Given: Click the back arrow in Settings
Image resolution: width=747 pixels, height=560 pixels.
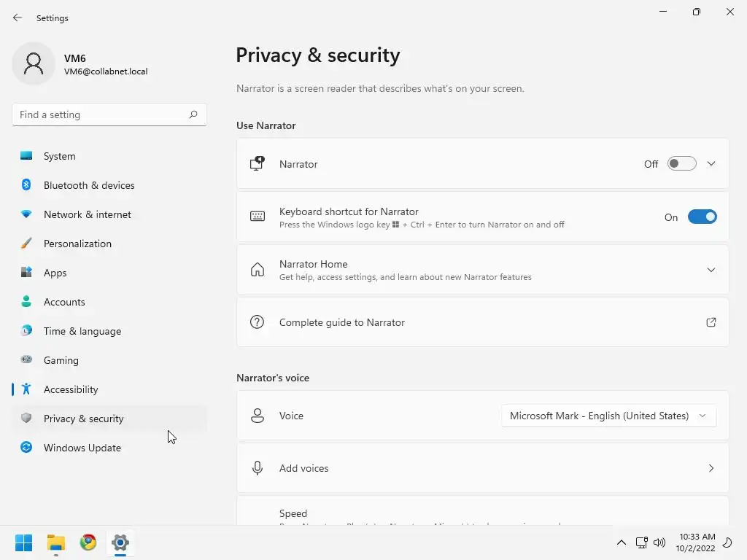Looking at the screenshot, I should click(x=18, y=17).
